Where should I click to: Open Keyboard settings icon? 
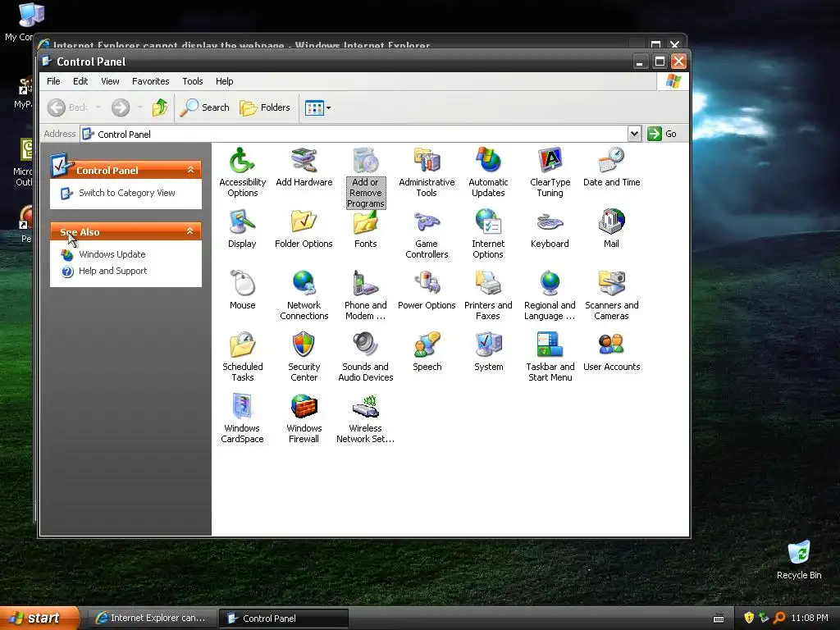pos(550,221)
